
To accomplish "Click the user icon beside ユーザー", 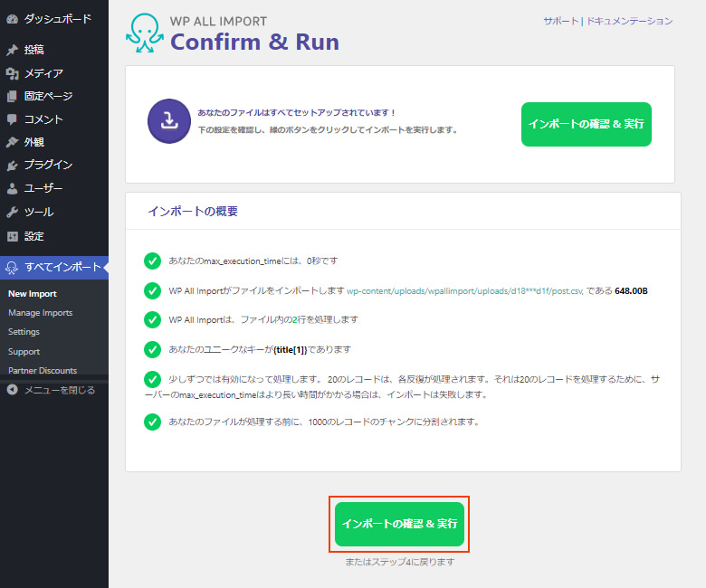I will click(12, 189).
